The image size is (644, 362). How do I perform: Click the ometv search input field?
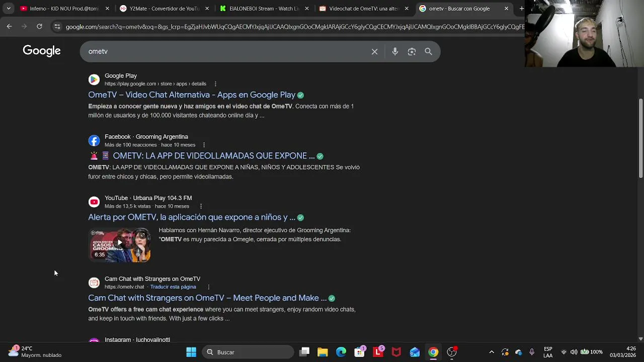pos(226,51)
